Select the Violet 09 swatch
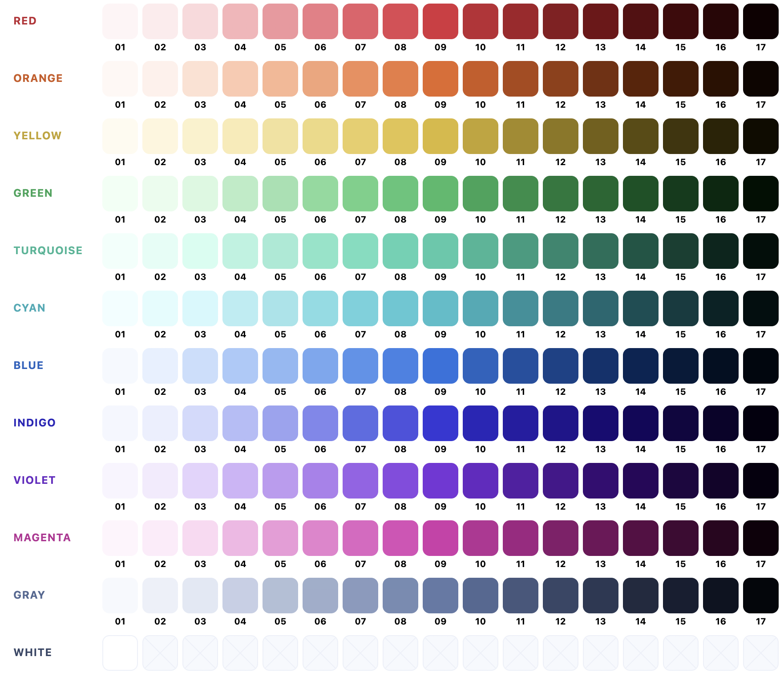784x673 pixels. click(440, 481)
